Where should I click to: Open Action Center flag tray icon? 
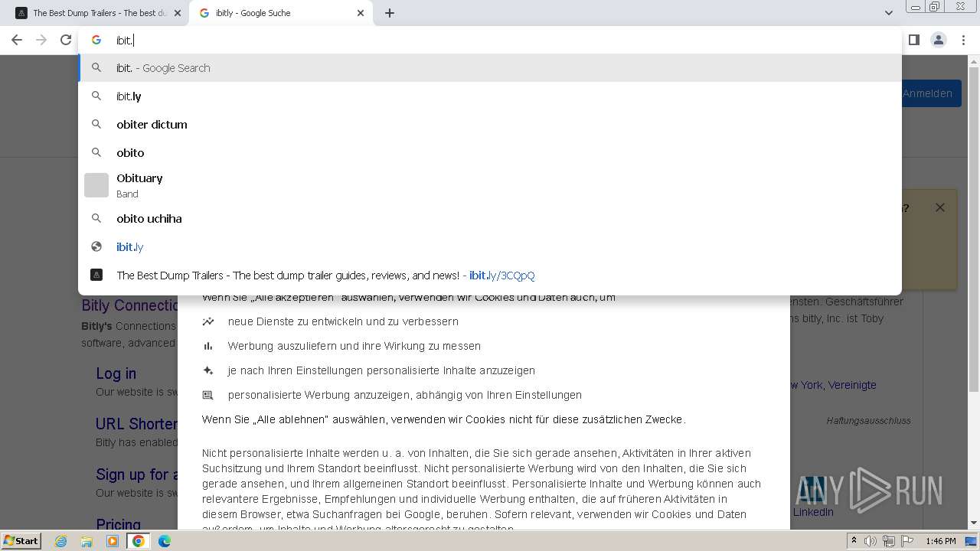[x=907, y=541]
